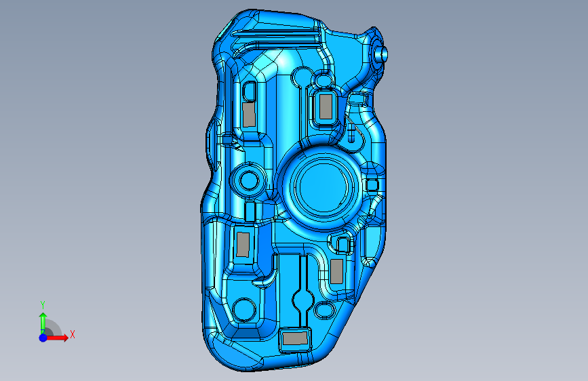Select the blue Z axis dot on triad

[43, 338]
